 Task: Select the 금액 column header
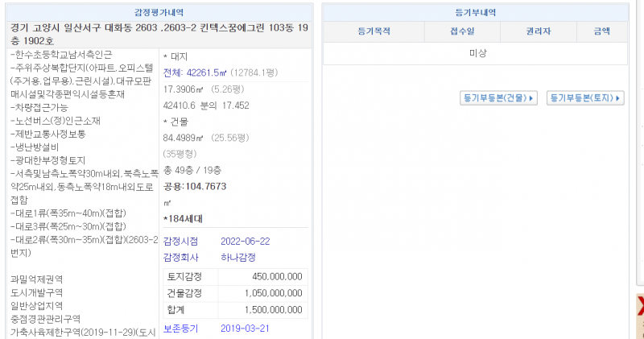click(x=601, y=31)
